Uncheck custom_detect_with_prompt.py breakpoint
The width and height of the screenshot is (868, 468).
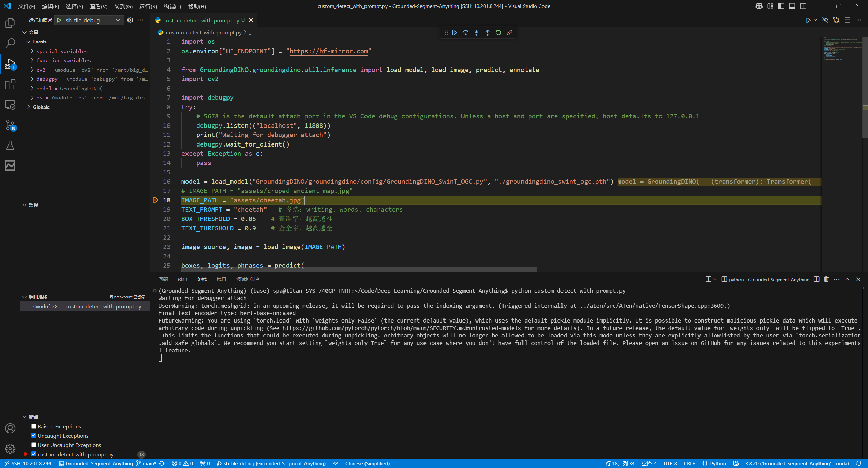click(34, 454)
